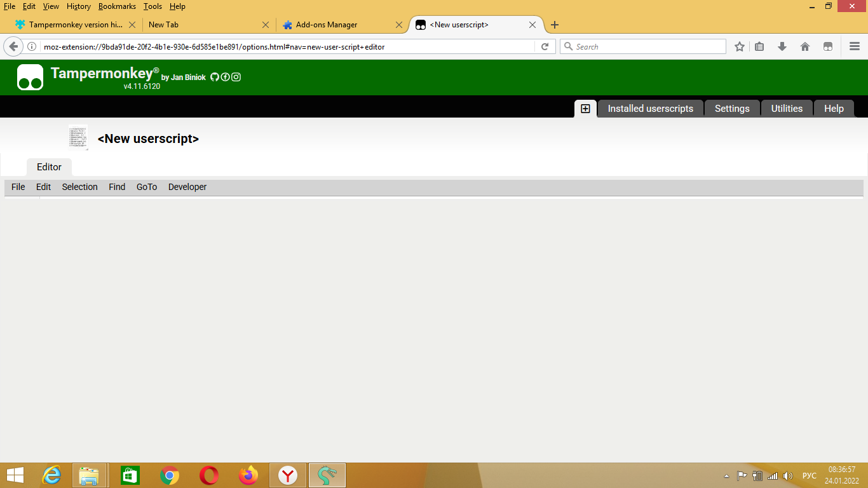This screenshot has width=868, height=488.
Task: Open the Tampermonkey Help tab
Action: pos(834,109)
